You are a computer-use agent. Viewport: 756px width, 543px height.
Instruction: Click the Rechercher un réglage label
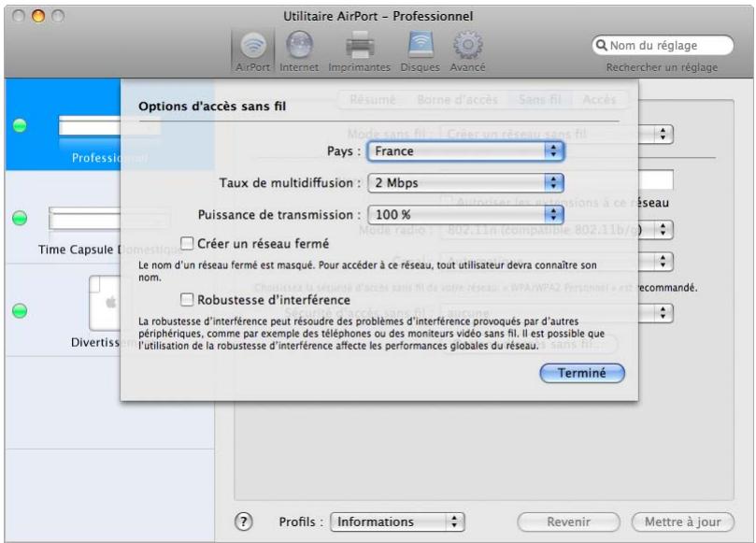pyautogui.click(x=662, y=67)
